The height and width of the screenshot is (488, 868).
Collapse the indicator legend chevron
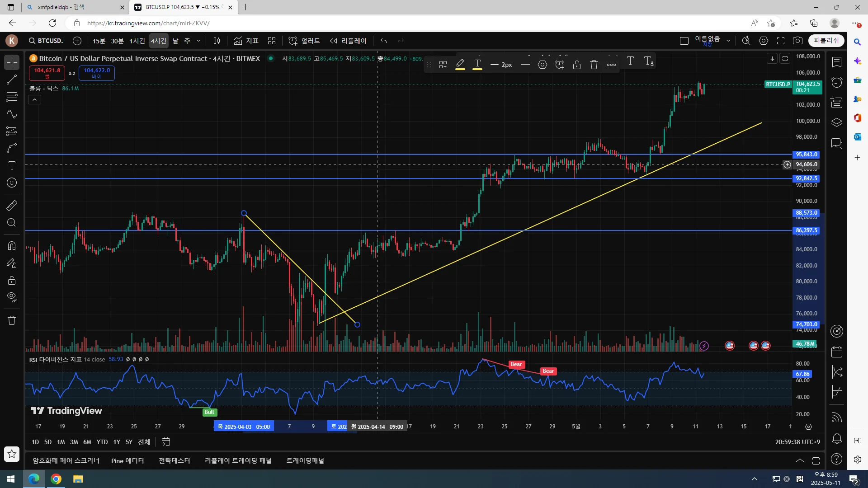[35, 99]
